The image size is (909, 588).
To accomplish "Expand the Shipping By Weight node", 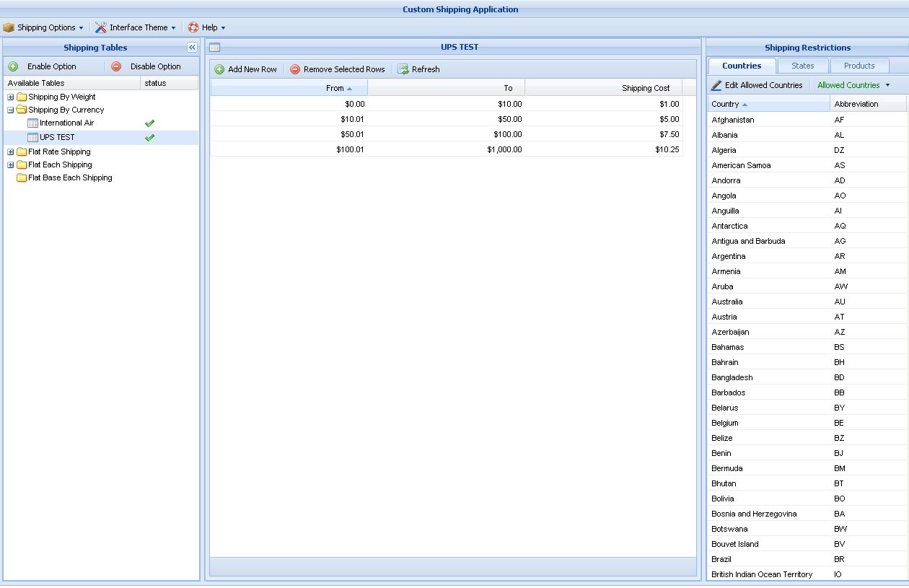I will coord(11,97).
